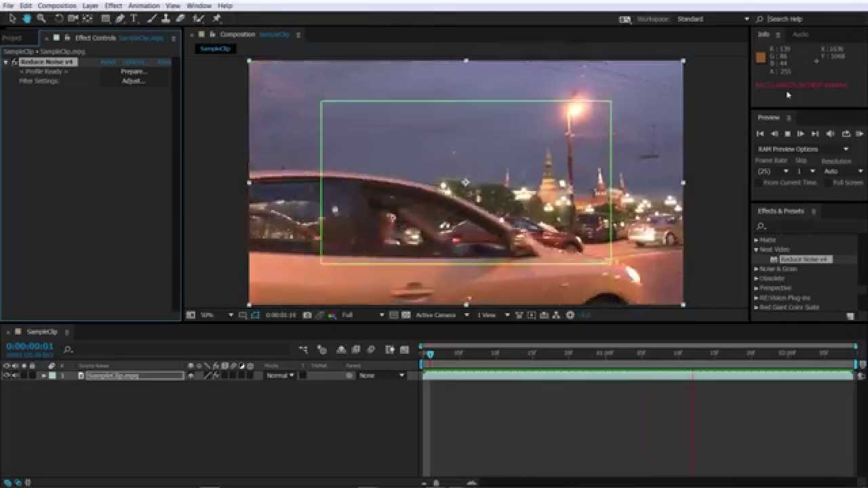Click the Effects & Presets search field
This screenshot has height=488, width=868.
807,226
